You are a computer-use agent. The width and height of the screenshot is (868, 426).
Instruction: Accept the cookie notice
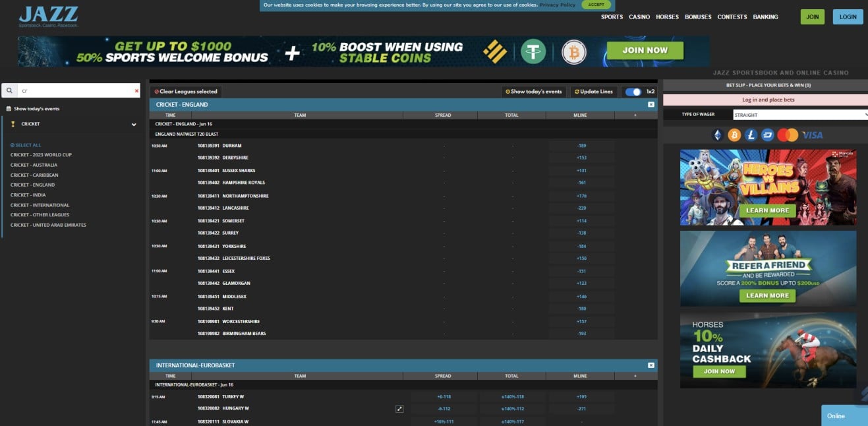click(x=596, y=5)
